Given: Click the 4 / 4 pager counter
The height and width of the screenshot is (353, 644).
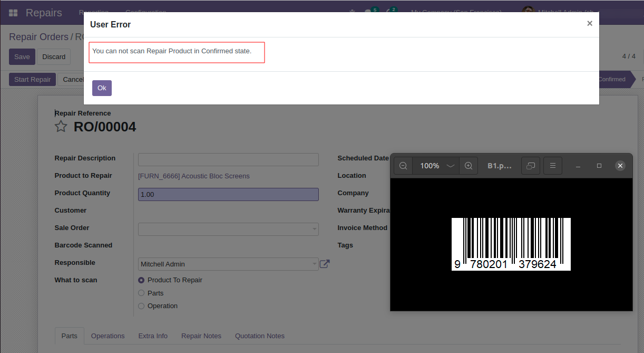Looking at the screenshot, I should [629, 56].
